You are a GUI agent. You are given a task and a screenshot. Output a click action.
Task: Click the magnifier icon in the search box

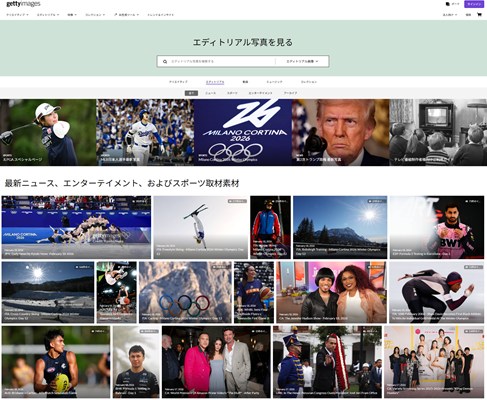(x=165, y=62)
